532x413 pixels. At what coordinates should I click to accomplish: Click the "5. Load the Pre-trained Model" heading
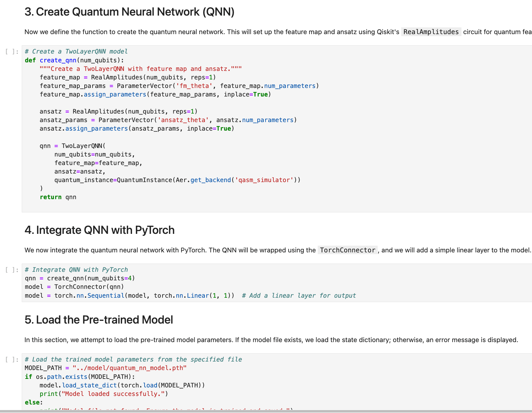click(99, 320)
